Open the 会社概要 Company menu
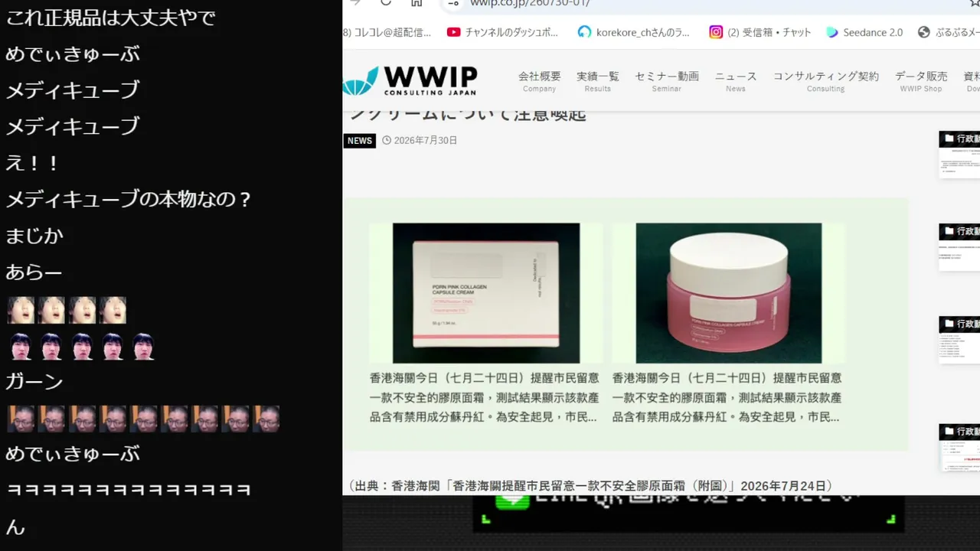The image size is (980, 551). pos(539,81)
